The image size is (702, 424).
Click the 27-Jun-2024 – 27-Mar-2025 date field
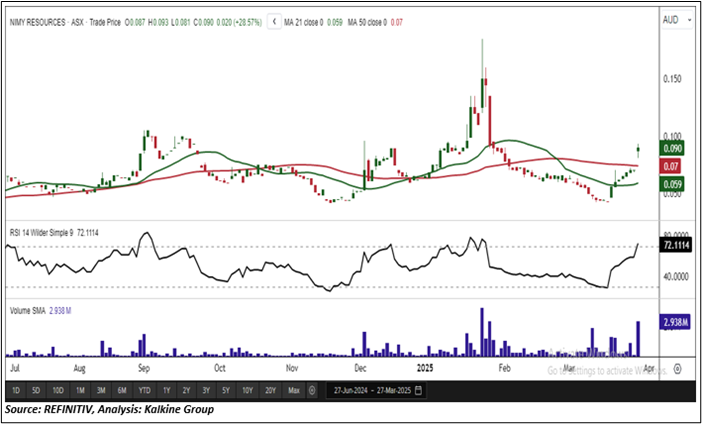click(x=377, y=390)
